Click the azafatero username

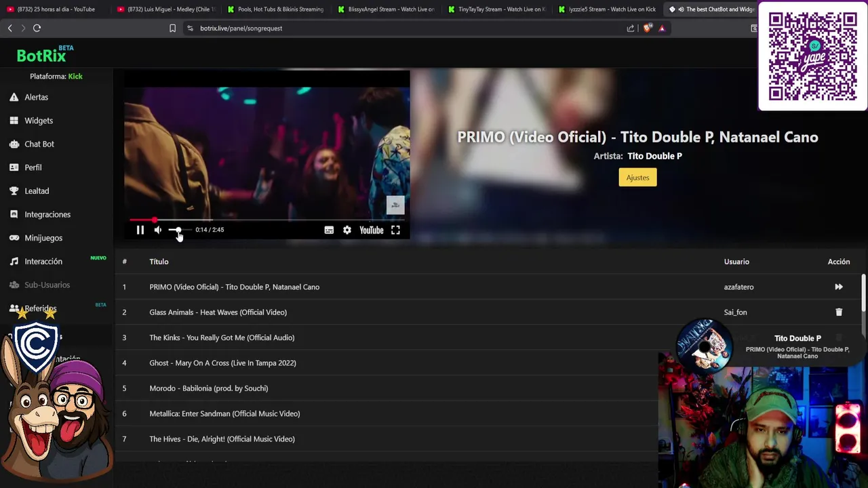[738, 287]
